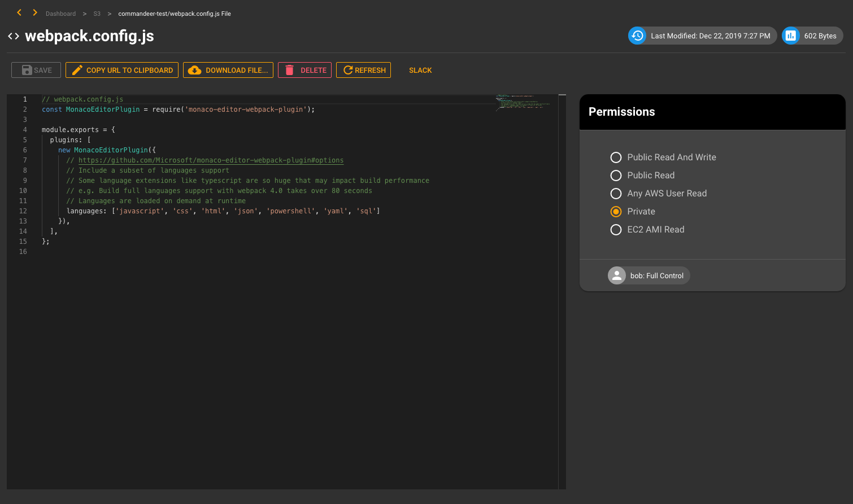Image resolution: width=853 pixels, height=504 pixels.
Task: Click the Last Modified date chip
Action: (x=702, y=36)
